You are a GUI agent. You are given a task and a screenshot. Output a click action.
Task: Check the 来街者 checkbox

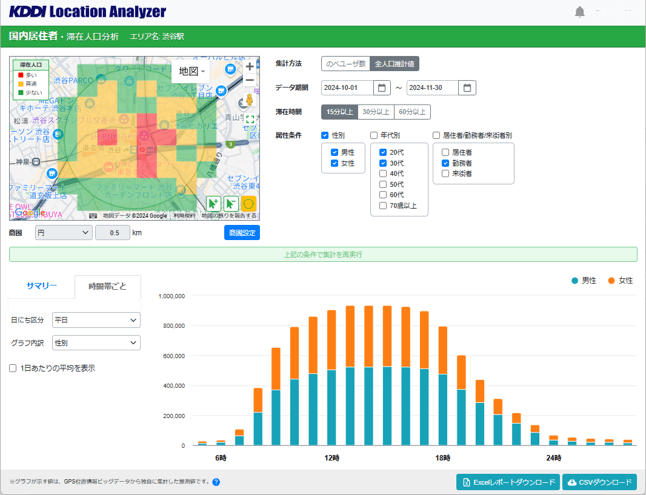point(445,174)
